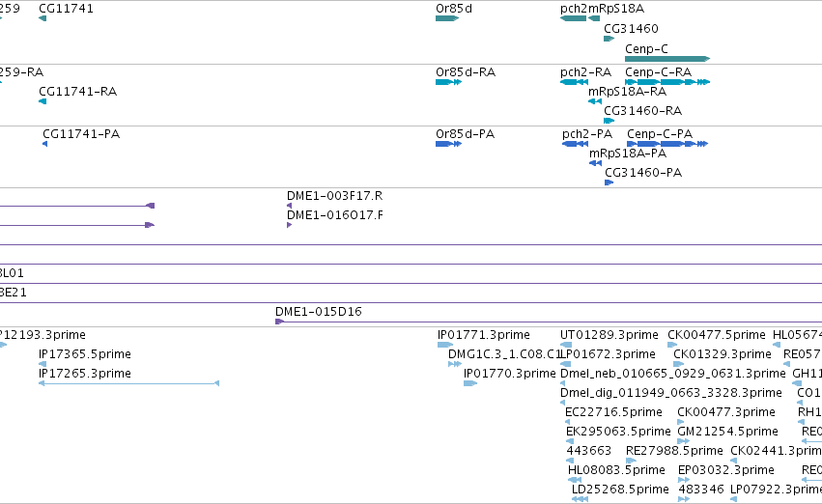Select the 483346 EST label
The height and width of the screenshot is (504, 822).
pyautogui.click(x=701, y=490)
